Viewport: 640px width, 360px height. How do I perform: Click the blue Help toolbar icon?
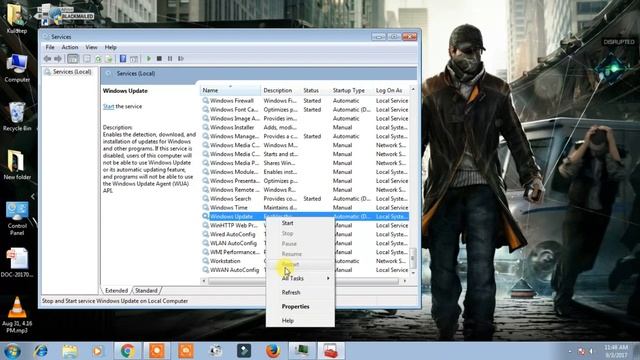[123, 59]
